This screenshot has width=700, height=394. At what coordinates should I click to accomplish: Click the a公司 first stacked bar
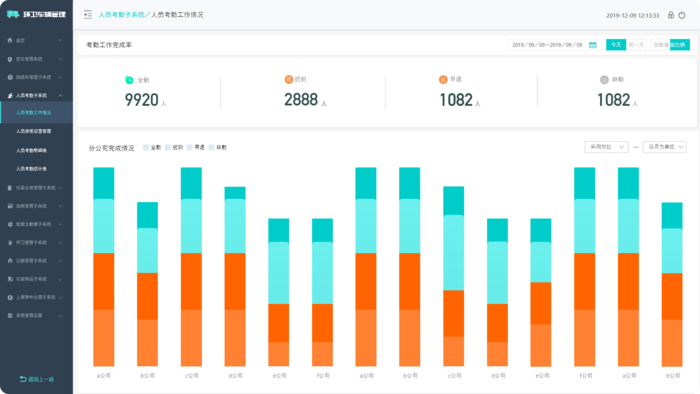coord(104,267)
